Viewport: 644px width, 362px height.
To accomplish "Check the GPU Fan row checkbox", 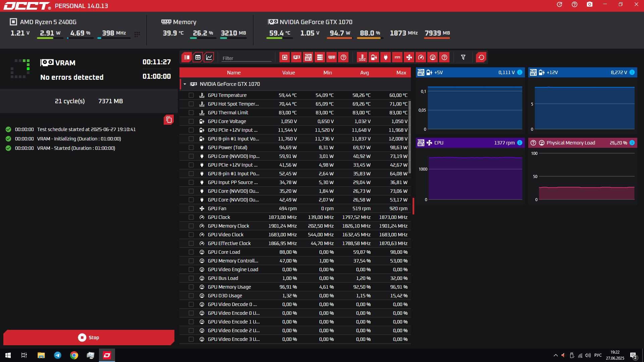I will click(191, 208).
